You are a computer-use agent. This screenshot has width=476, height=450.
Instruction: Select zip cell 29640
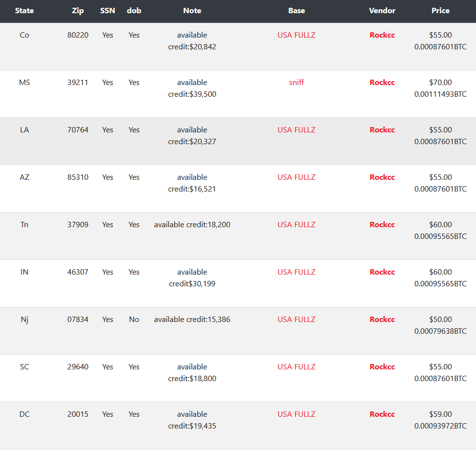pos(78,367)
